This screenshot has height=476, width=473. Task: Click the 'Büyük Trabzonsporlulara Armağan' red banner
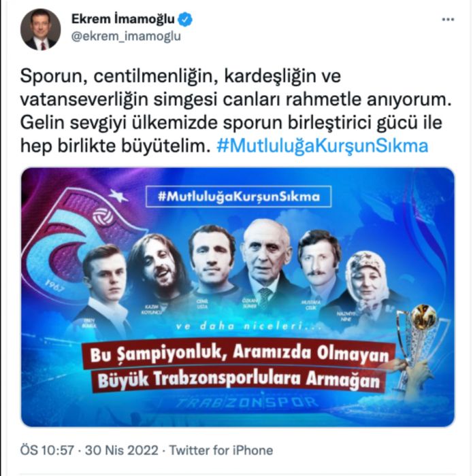tap(239, 379)
